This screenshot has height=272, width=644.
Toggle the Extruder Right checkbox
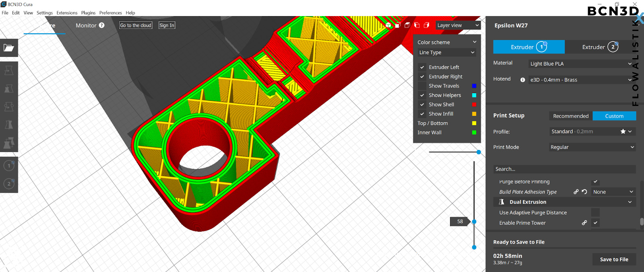tap(422, 77)
